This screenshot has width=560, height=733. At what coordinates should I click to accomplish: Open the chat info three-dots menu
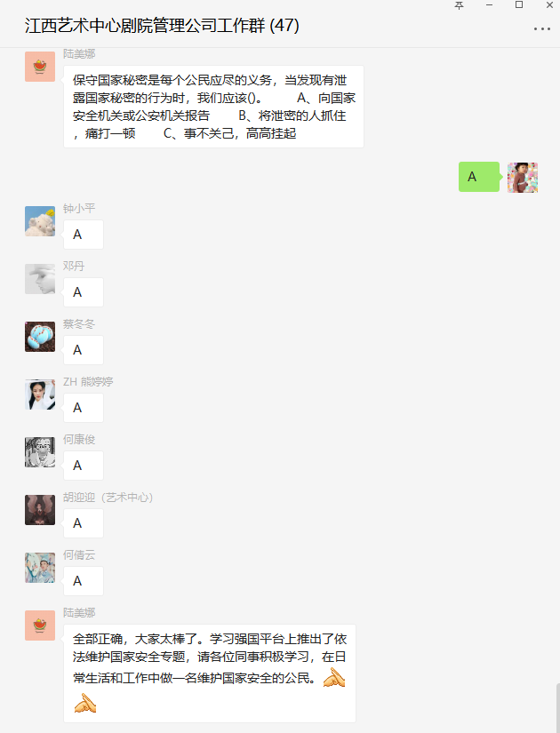coord(541,29)
